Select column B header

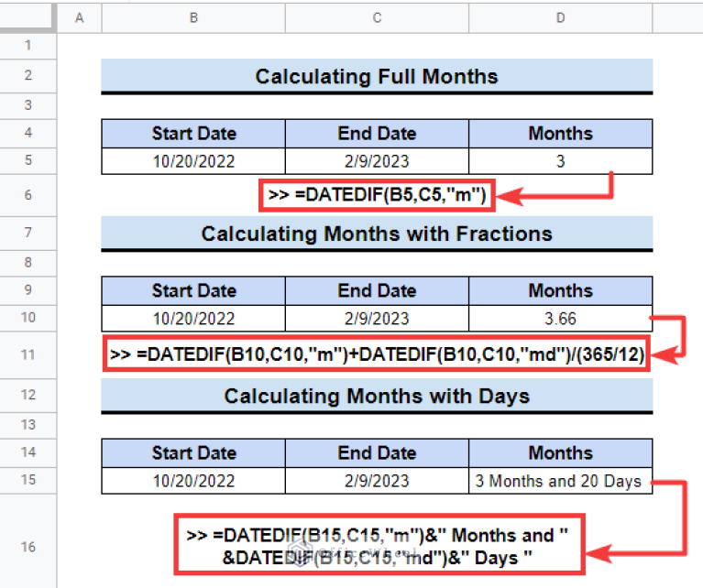(192, 16)
